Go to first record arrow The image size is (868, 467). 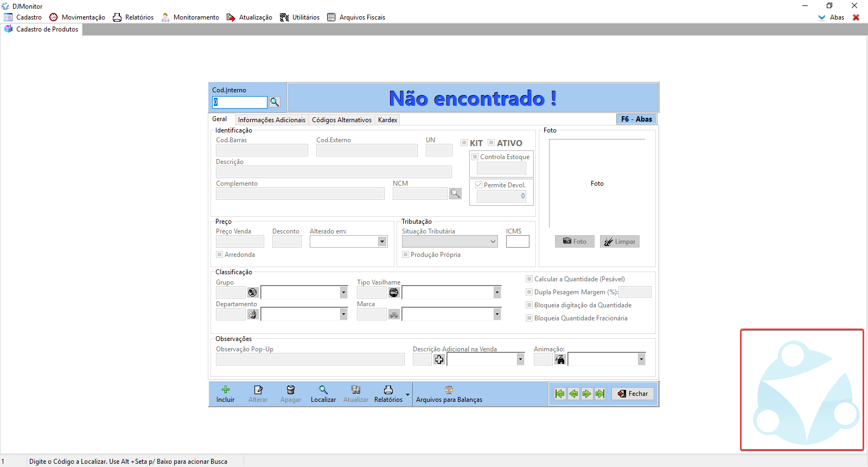(x=560, y=394)
